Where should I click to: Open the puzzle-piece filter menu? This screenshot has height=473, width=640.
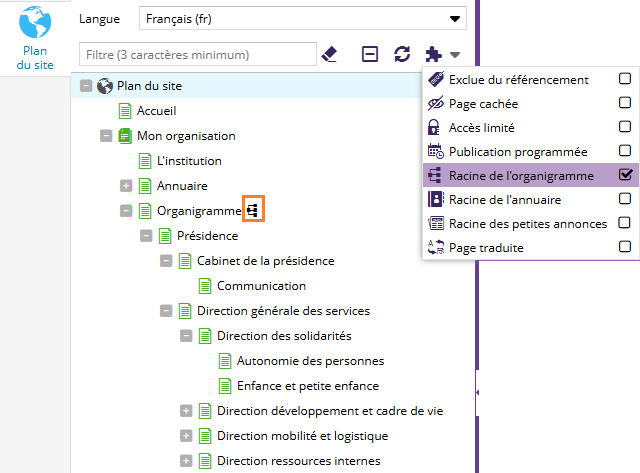(x=441, y=54)
